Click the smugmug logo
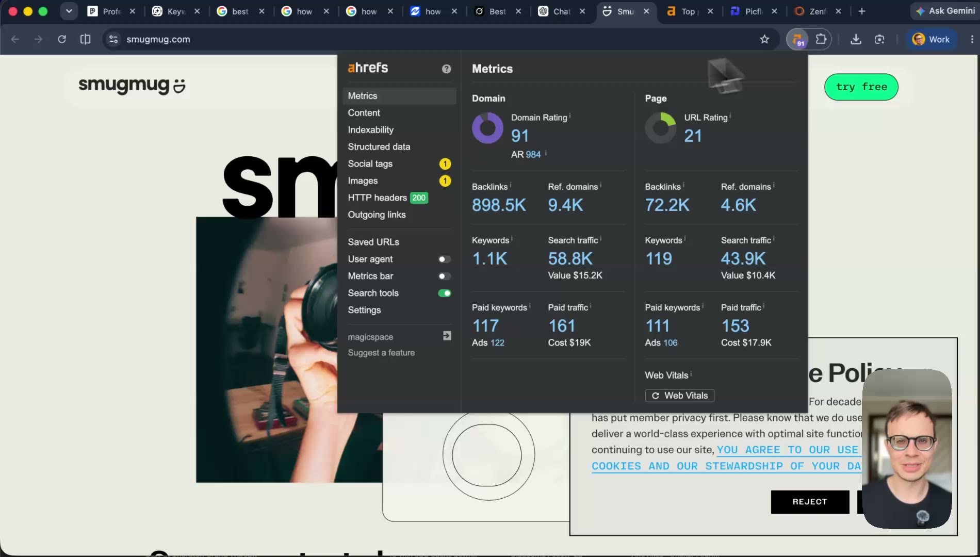This screenshot has height=557, width=980. click(132, 85)
